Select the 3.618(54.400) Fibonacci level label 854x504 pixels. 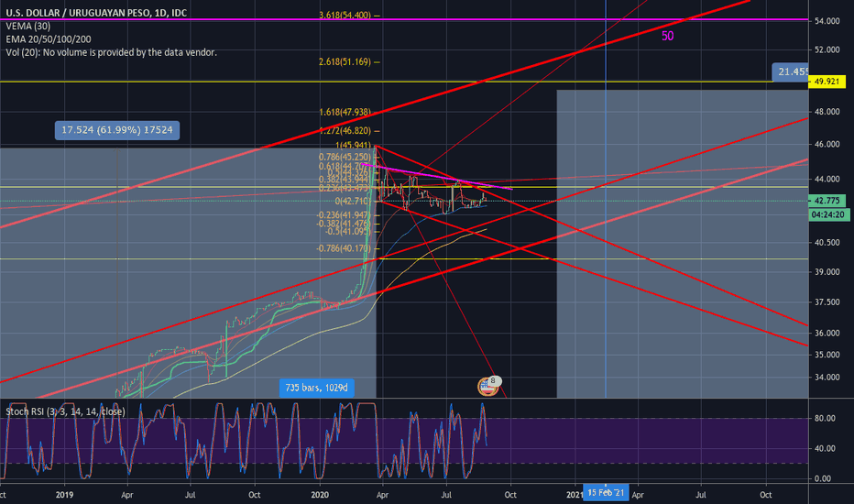tap(345, 16)
